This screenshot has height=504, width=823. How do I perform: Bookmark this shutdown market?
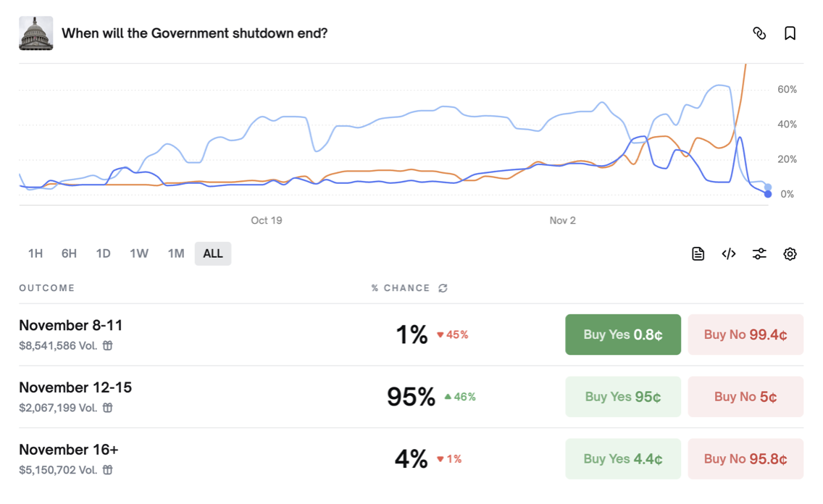[x=790, y=33]
